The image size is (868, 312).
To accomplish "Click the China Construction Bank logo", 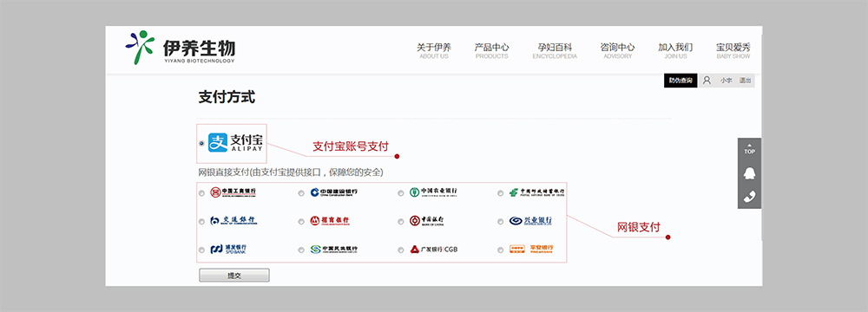I will point(334,192).
